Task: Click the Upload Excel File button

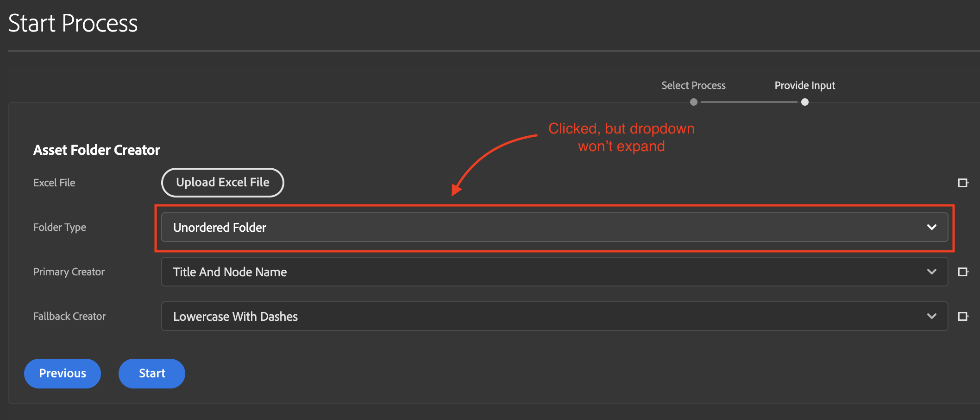Action: (223, 182)
